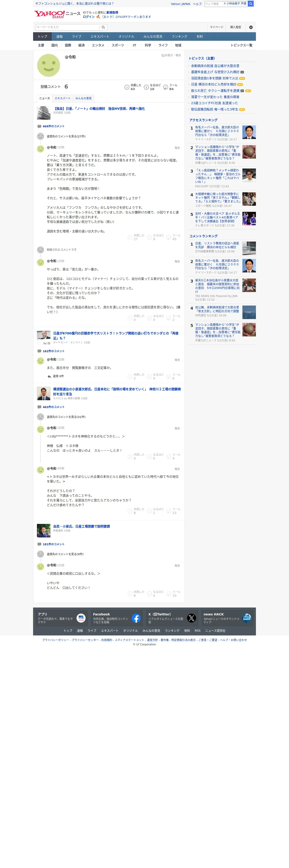This screenshot has width=289, height=868.
Task: Open the 新規取得 ID link
Action: click(112, 12)
